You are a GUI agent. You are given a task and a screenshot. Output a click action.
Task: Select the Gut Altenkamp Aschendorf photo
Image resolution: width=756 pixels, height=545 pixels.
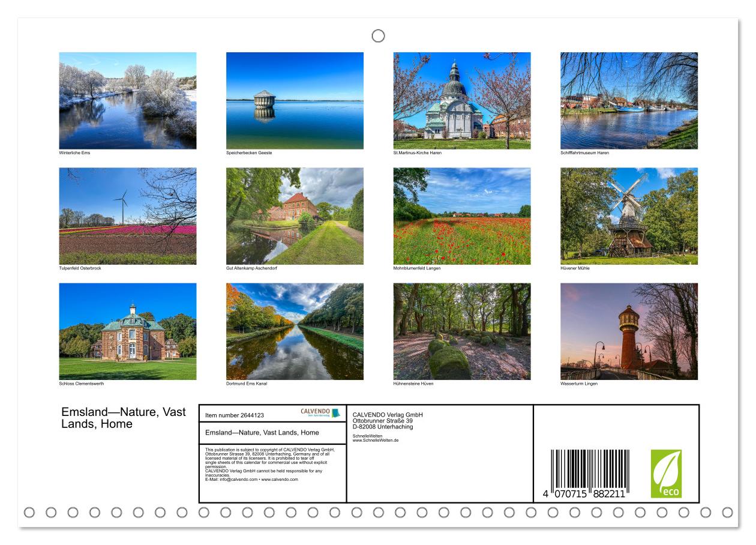pos(295,216)
